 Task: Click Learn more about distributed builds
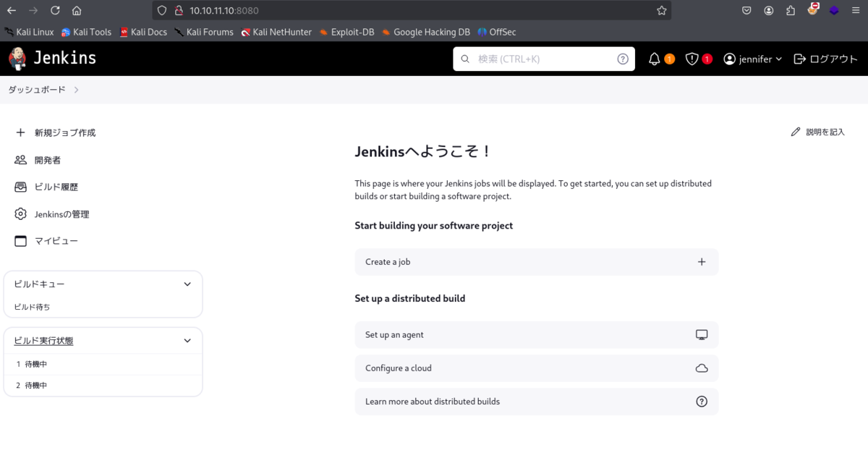(536, 402)
